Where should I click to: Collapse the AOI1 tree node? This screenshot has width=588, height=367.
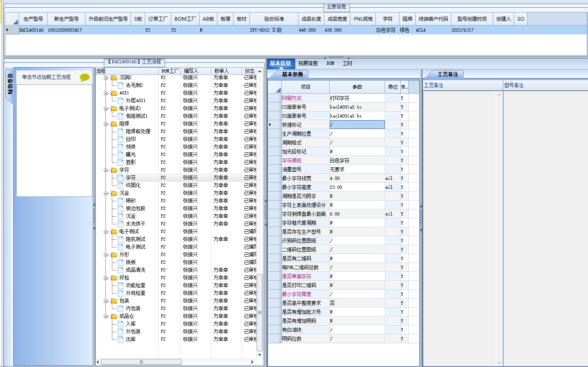[x=106, y=93]
